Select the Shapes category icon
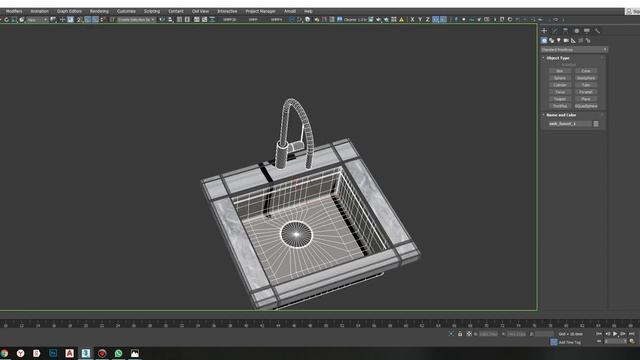The height and width of the screenshot is (360, 640). [x=551, y=40]
